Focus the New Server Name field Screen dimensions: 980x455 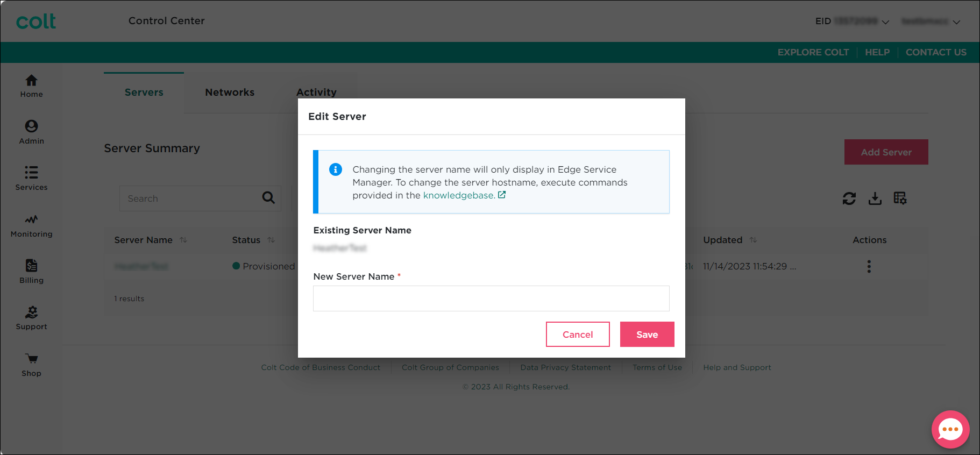(x=491, y=298)
